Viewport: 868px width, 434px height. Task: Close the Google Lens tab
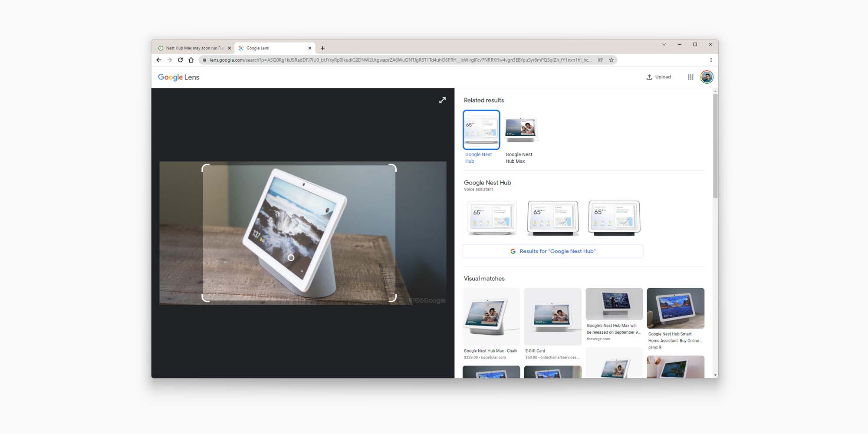(x=310, y=48)
